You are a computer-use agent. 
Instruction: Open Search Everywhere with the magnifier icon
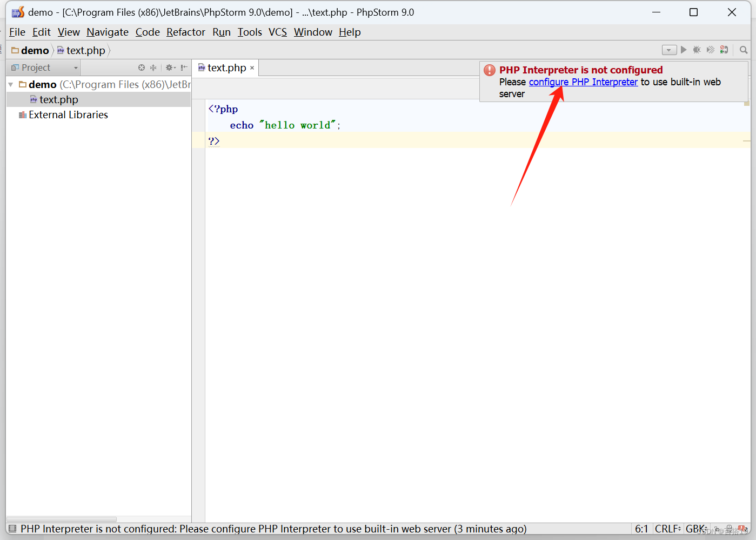743,50
